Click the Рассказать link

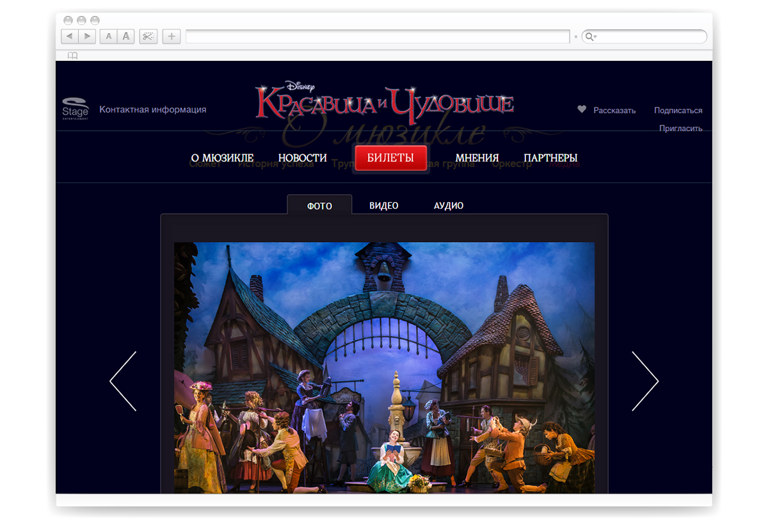tap(614, 110)
